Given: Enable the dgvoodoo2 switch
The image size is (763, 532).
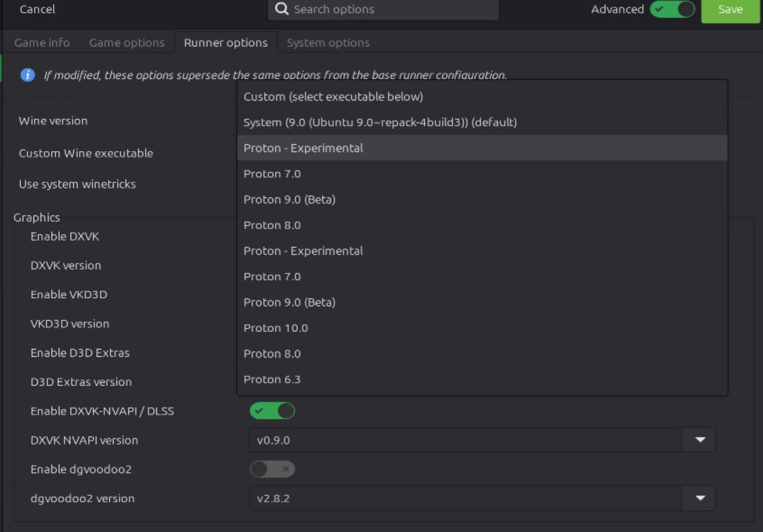Looking at the screenshot, I should tap(272, 469).
